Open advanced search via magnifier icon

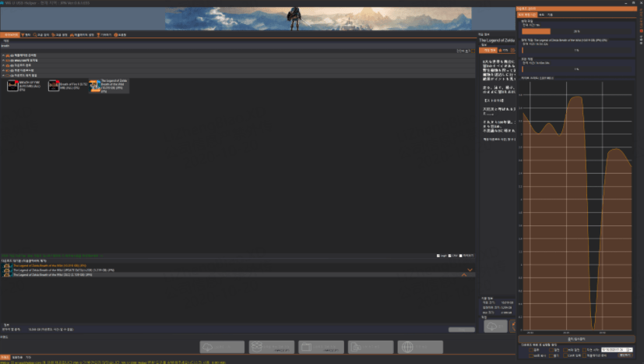41,34
